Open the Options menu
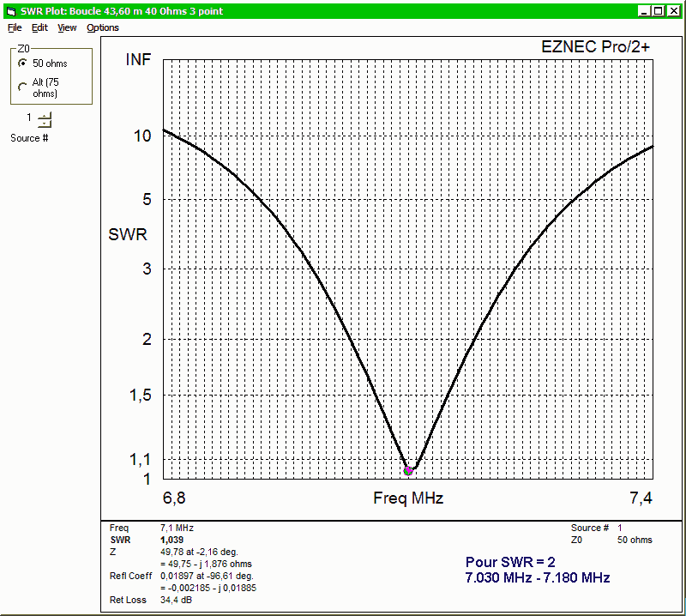 103,27
